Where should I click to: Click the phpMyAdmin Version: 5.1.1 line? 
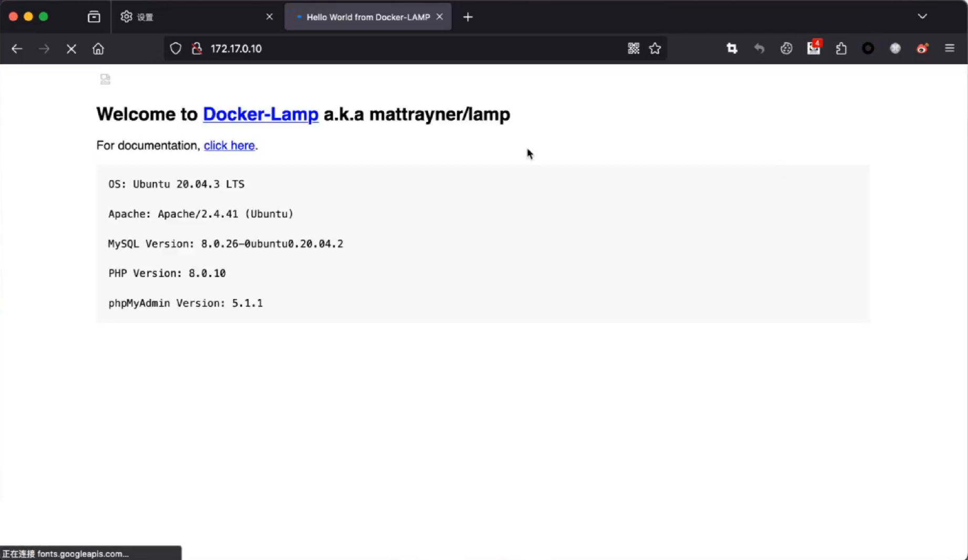tap(186, 303)
